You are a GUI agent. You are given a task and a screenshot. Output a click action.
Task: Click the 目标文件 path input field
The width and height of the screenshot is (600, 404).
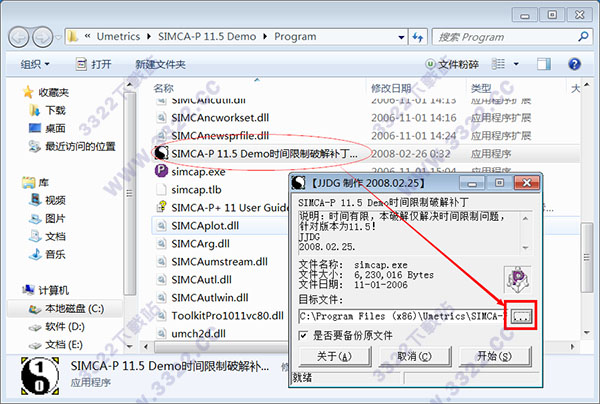point(403,316)
